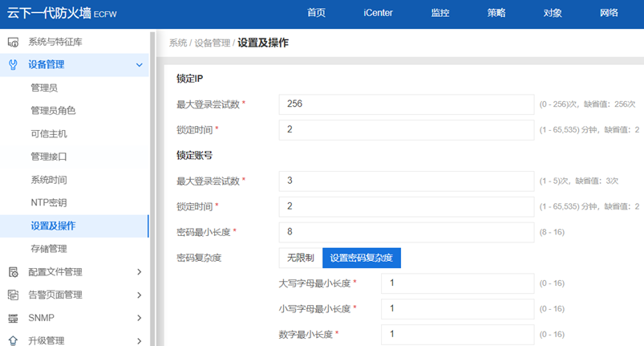The image size is (644, 346).
Task: Click the 系统与特征库 sidebar icon
Action: point(13,42)
